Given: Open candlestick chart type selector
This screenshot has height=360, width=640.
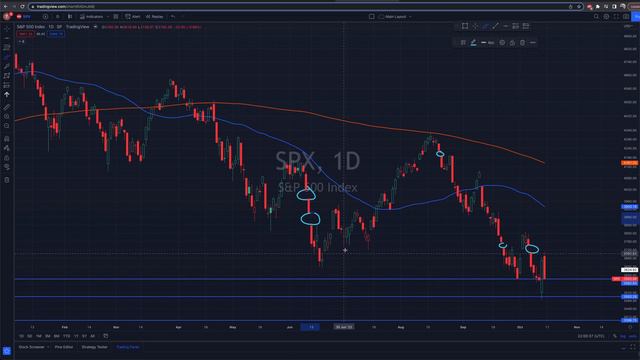Looking at the screenshot, I should click(x=70, y=16).
